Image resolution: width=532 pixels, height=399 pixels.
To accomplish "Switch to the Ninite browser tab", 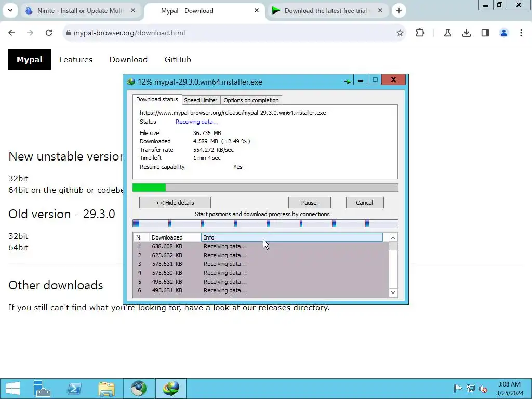I will click(x=81, y=11).
